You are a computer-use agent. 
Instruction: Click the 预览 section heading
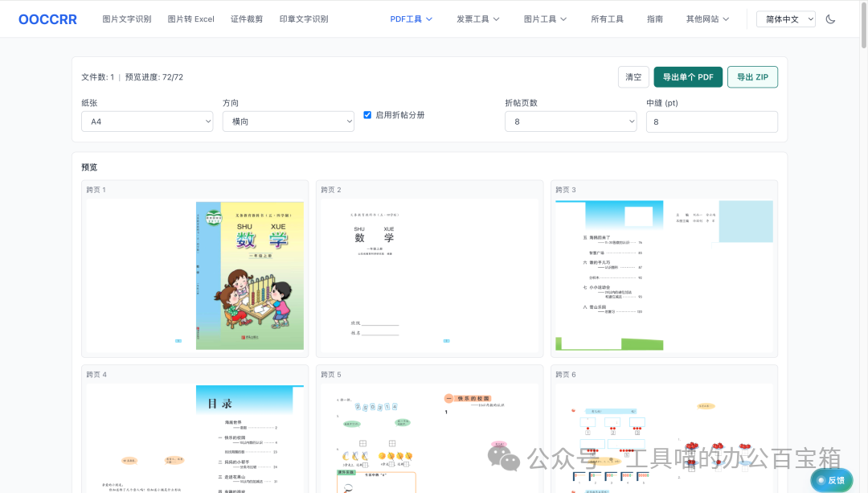[89, 167]
